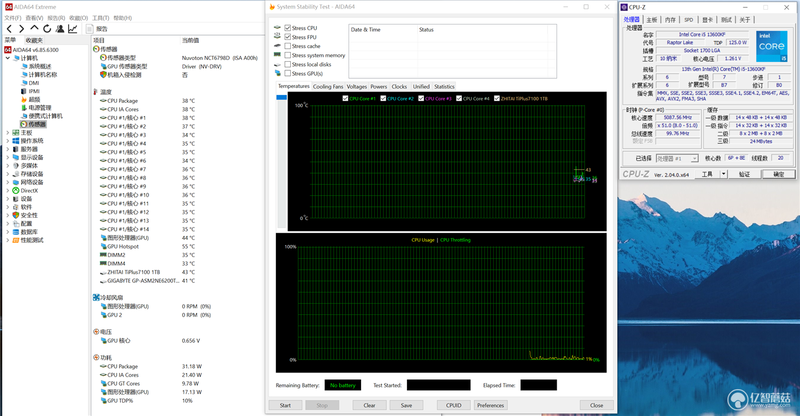This screenshot has width=800, height=416.
Task: Toggle CPU Core #1 graph checkbox
Action: 345,99
